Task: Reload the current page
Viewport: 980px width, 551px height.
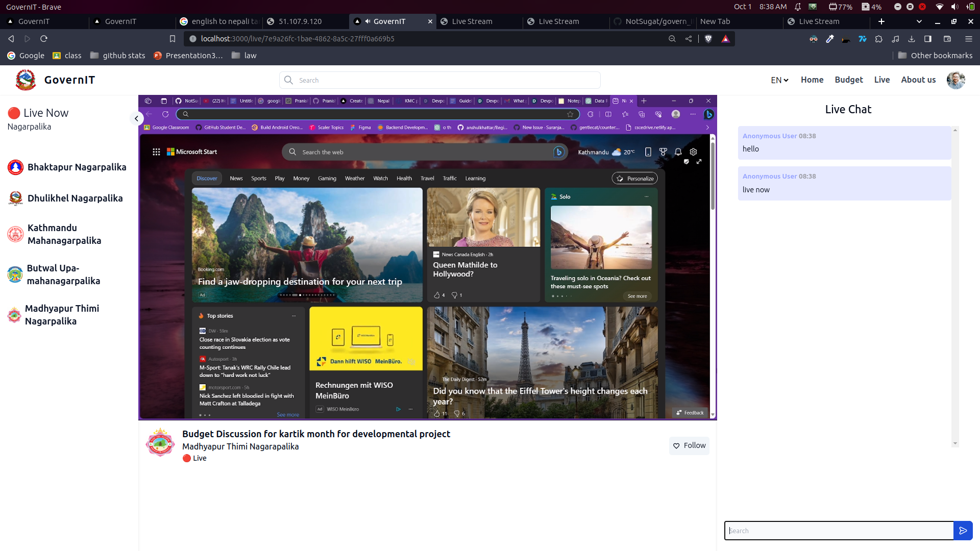Action: 44,39
